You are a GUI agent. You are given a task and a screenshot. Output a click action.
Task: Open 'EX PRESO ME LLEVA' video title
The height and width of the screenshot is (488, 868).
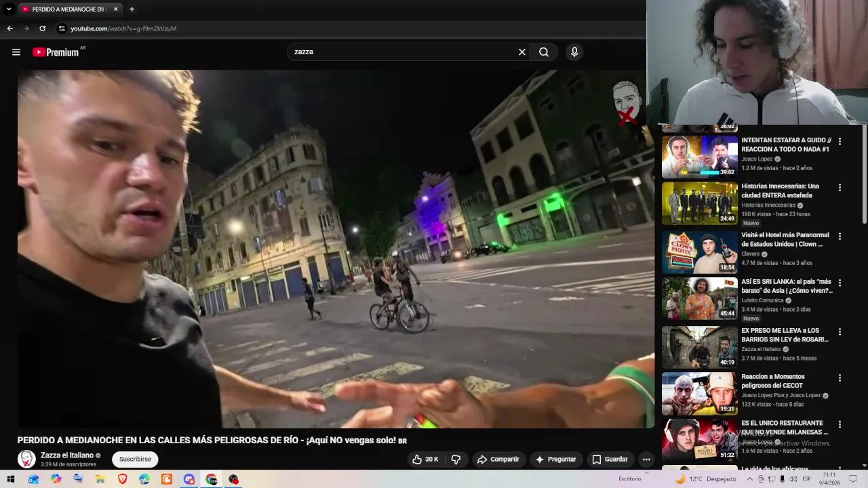(785, 335)
